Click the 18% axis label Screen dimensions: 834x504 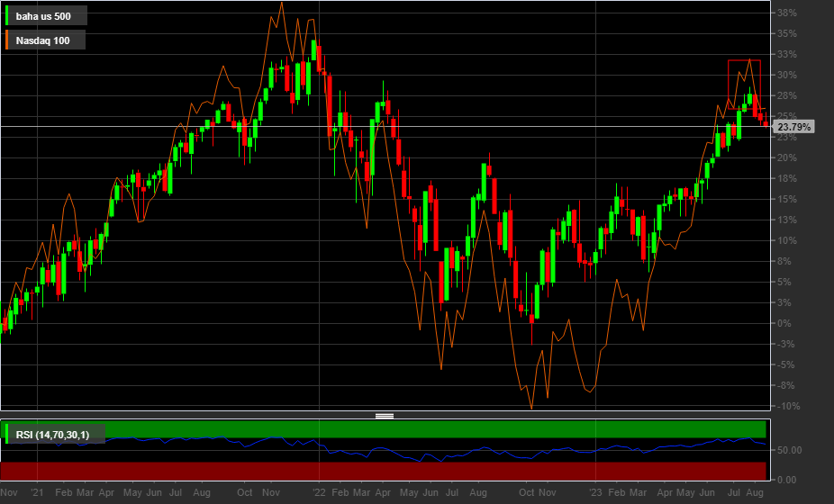[x=787, y=178]
